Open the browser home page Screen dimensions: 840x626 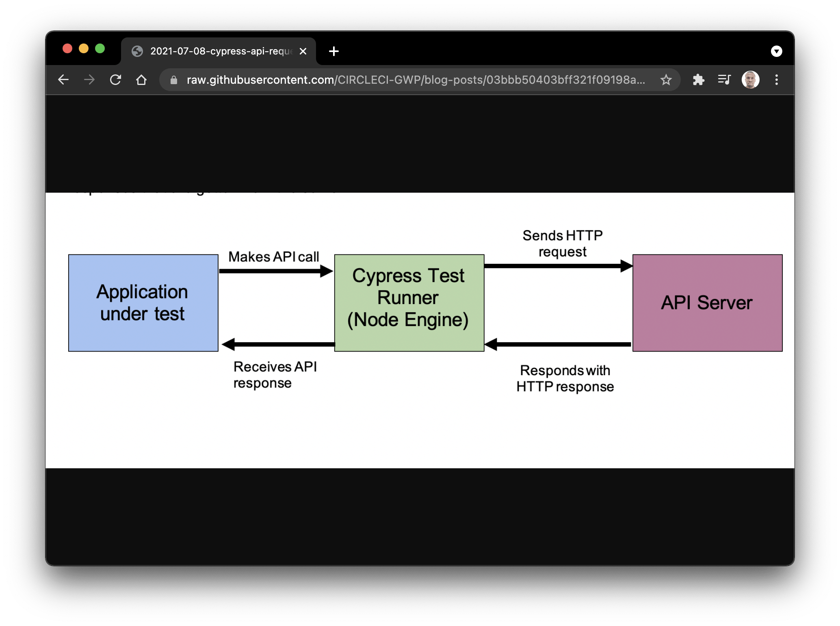(141, 80)
